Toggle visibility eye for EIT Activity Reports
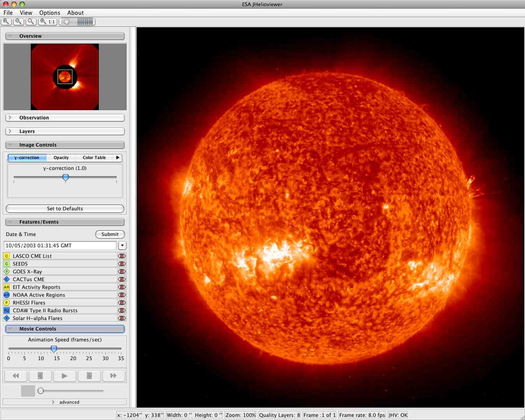The height and width of the screenshot is (420, 525). [x=122, y=287]
